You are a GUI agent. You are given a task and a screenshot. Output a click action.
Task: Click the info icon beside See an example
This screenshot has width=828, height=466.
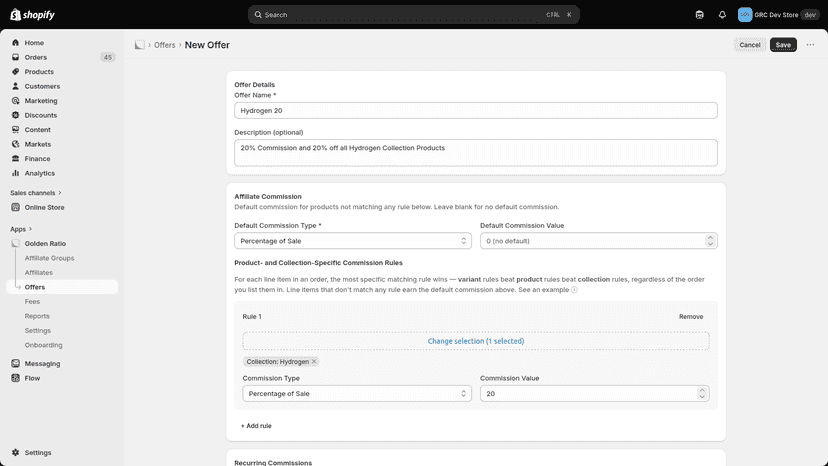574,290
